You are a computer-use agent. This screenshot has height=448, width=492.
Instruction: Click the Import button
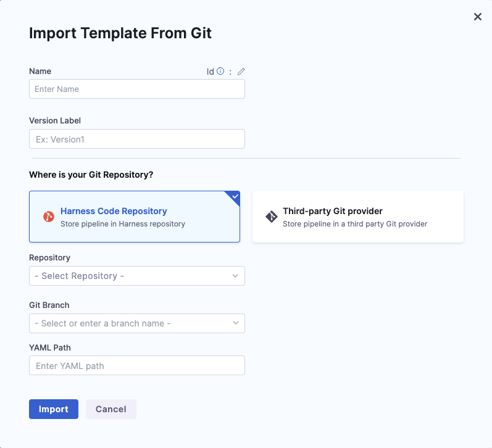point(54,409)
